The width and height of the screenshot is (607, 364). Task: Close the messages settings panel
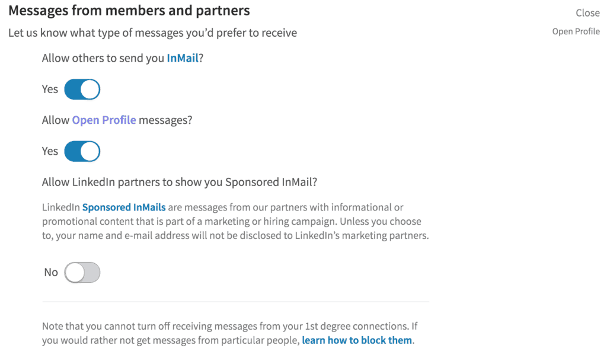(x=587, y=12)
